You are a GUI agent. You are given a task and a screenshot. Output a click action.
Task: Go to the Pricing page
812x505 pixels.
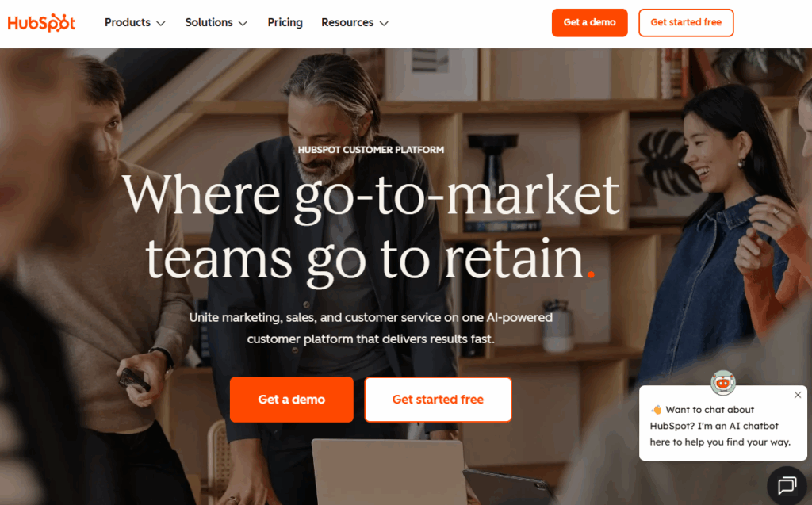(285, 22)
